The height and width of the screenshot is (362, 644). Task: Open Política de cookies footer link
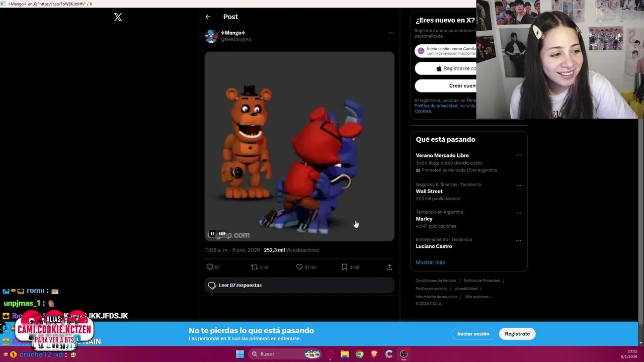pyautogui.click(x=431, y=289)
